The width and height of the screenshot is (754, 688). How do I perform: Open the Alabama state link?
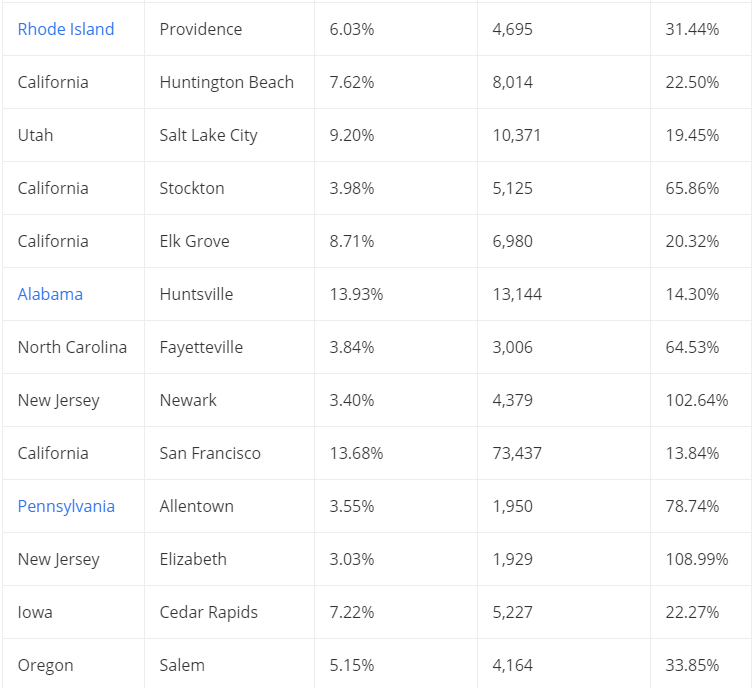tap(50, 294)
